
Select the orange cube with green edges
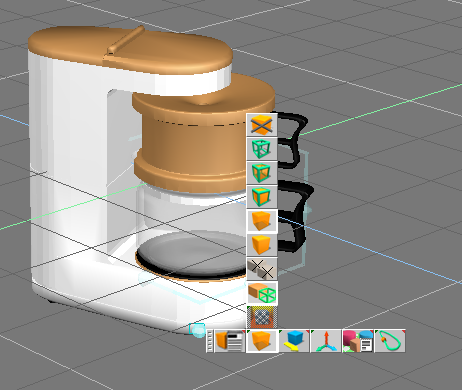pos(262,197)
